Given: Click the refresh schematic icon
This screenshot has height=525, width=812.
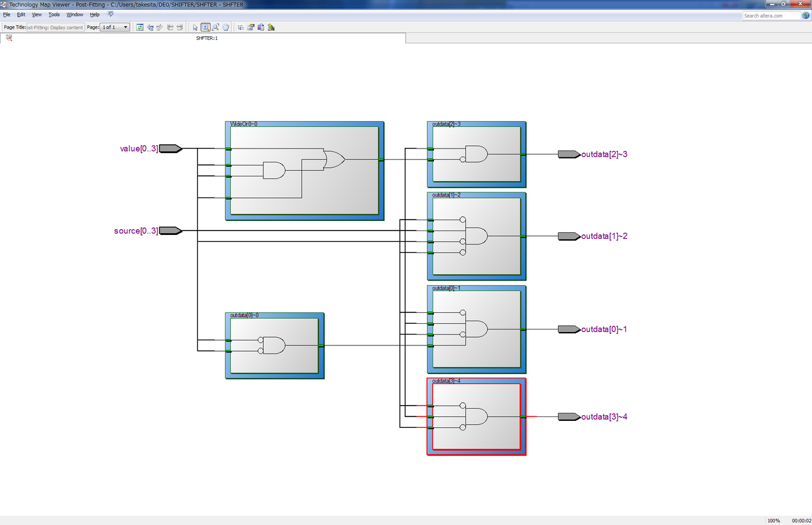Looking at the screenshot, I should pos(140,27).
